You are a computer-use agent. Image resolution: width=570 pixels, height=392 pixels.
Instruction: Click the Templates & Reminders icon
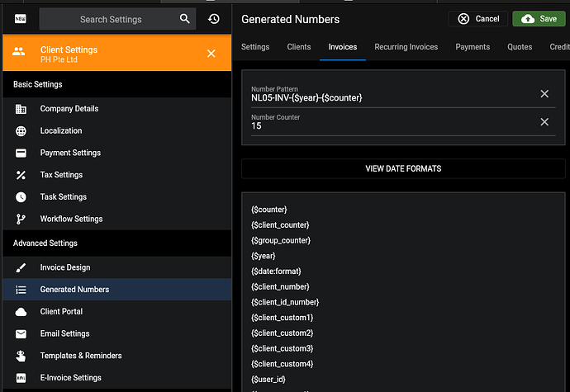[21, 356]
